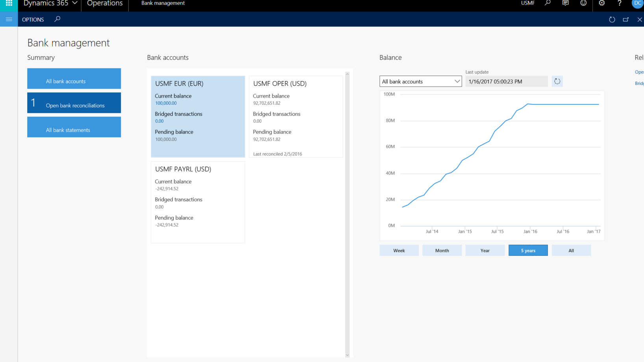The height and width of the screenshot is (362, 644).
Task: Open the help question mark icon
Action: click(x=620, y=3)
